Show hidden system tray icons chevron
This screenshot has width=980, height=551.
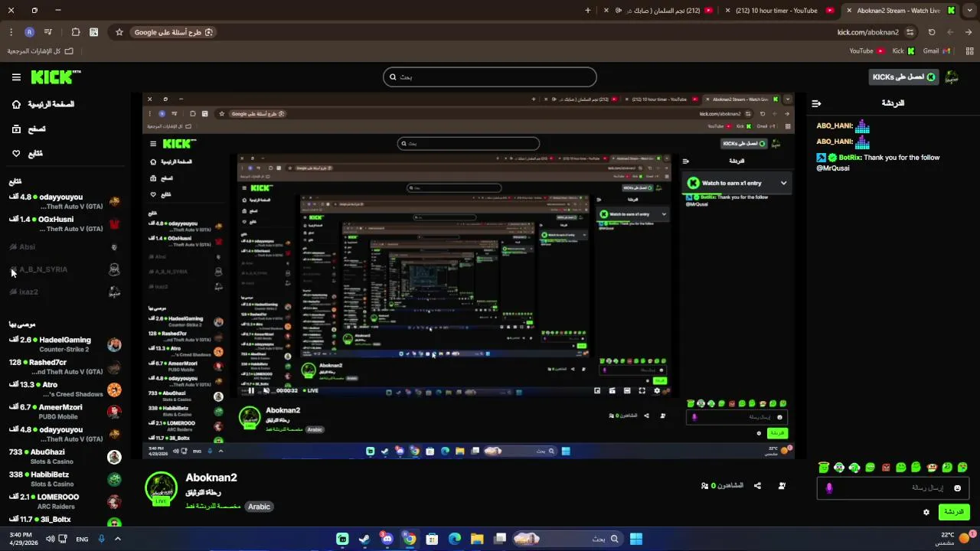pyautogui.click(x=117, y=539)
